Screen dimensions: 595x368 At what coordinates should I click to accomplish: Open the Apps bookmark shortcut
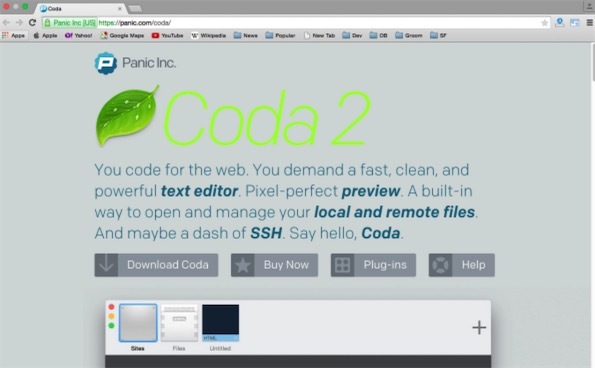pos(14,35)
